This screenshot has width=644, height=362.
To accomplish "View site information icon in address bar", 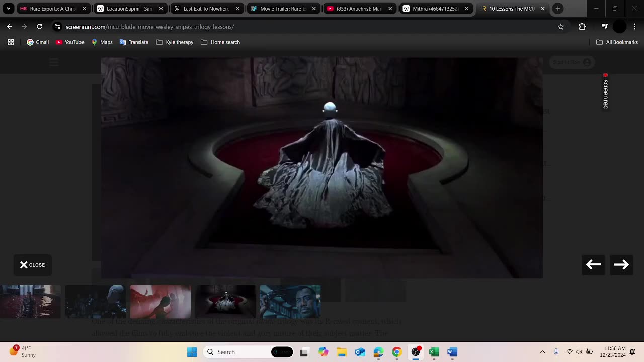I will tap(57, 27).
